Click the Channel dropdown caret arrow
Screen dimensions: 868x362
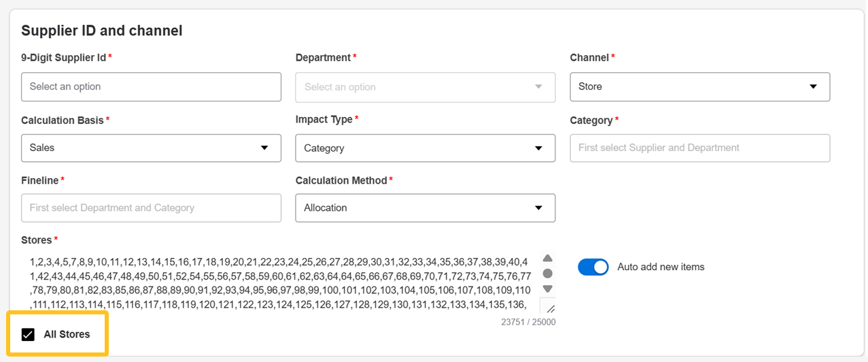coord(813,87)
